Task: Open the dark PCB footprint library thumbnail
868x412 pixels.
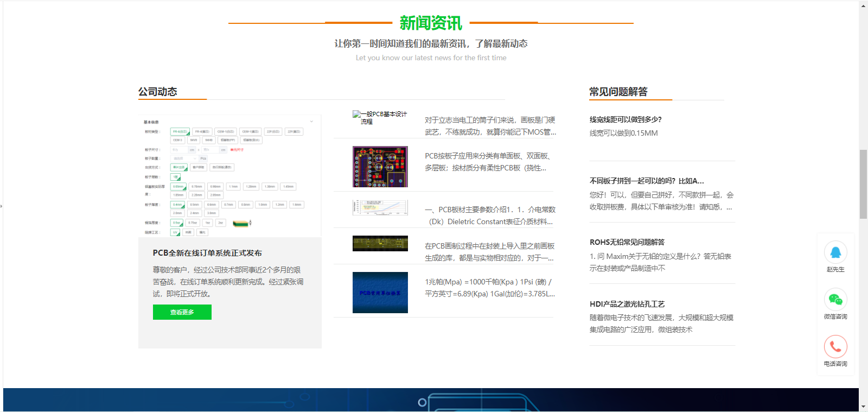Action: 380,243
